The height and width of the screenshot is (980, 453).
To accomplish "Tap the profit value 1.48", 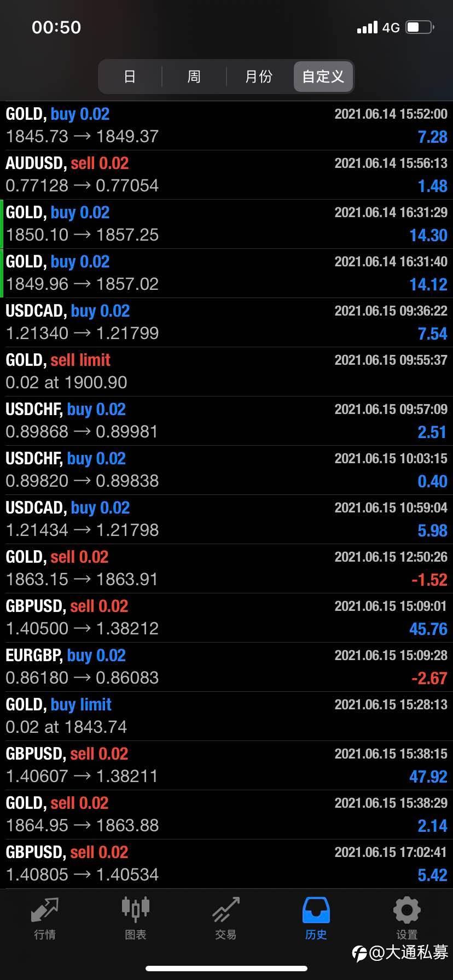I will click(x=432, y=186).
